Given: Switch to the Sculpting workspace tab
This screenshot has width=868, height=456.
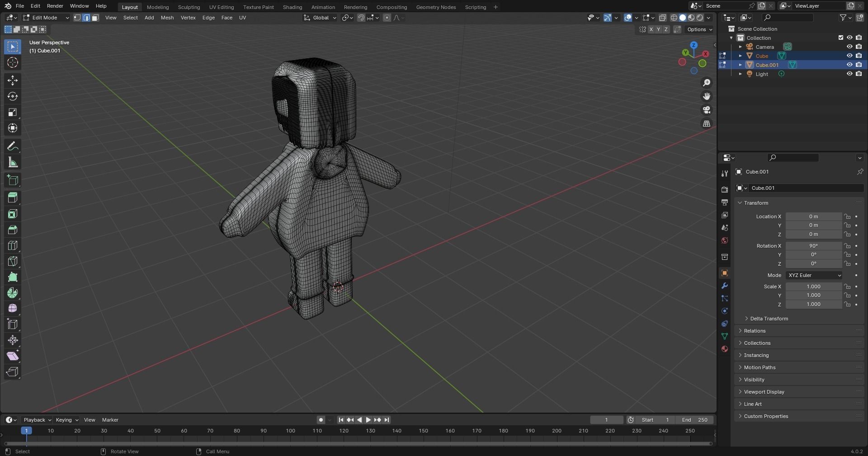Looking at the screenshot, I should pyautogui.click(x=189, y=7).
